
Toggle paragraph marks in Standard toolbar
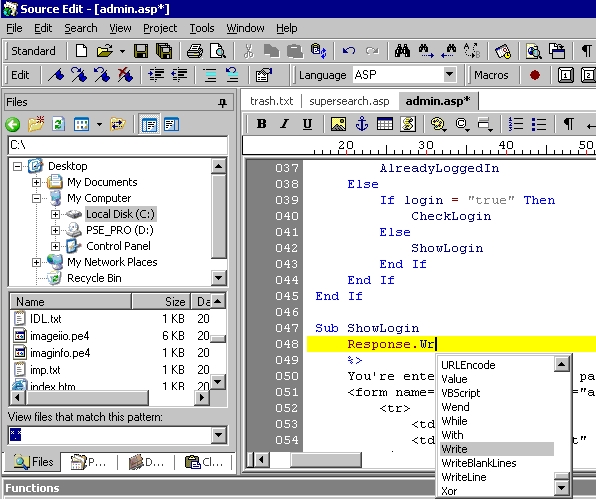586,51
